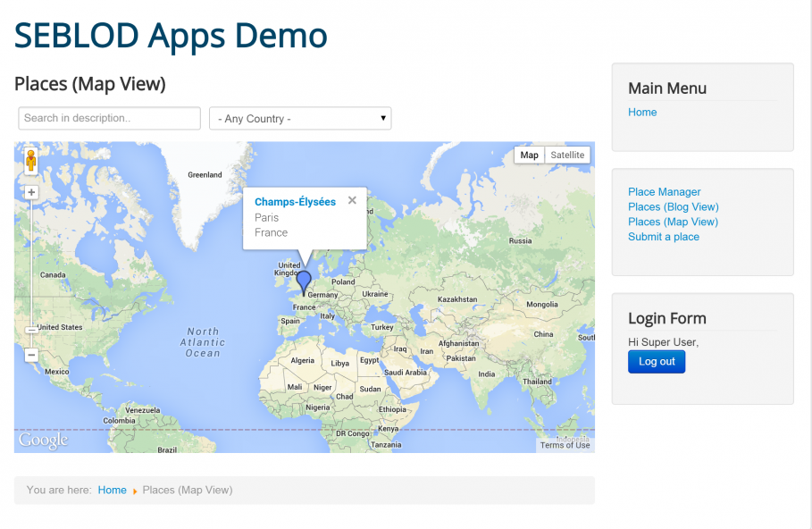
Task: Click the Greenland label on map
Action: pyautogui.click(x=205, y=175)
